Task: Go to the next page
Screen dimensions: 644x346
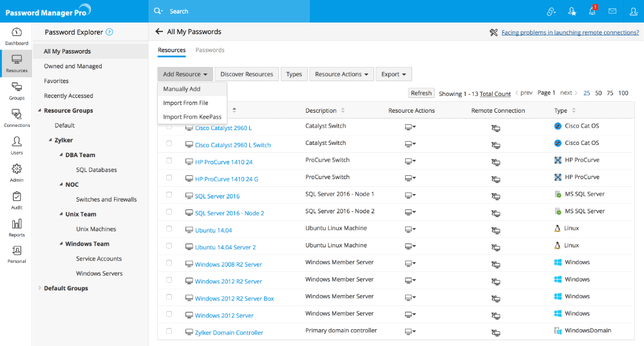Action: 569,93
